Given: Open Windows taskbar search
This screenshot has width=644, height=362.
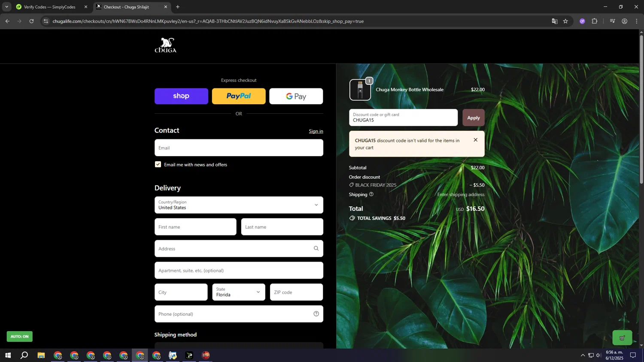Looking at the screenshot, I should pos(24,355).
